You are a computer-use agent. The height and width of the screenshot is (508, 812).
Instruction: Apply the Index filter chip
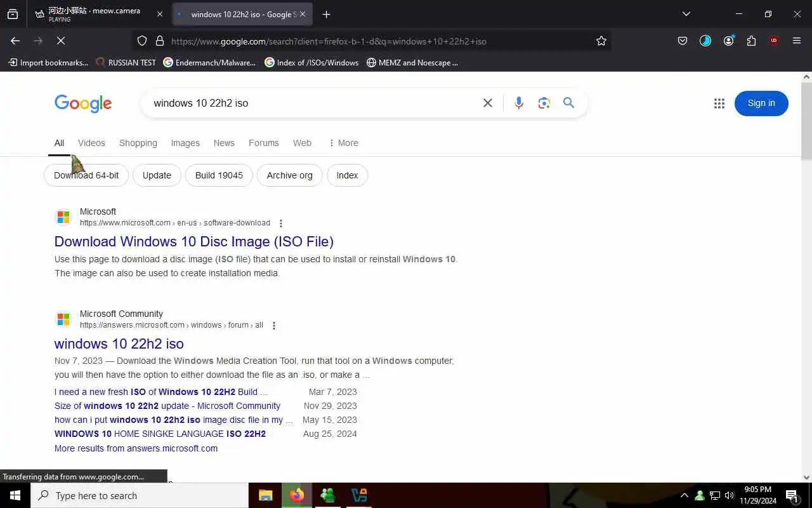pos(347,175)
